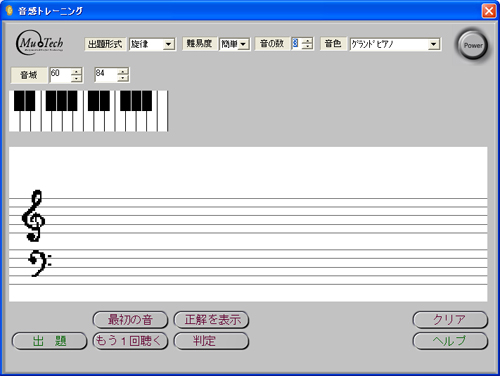Toggle the round Power button
Viewport: 500px width, 376px height.
pos(473,45)
